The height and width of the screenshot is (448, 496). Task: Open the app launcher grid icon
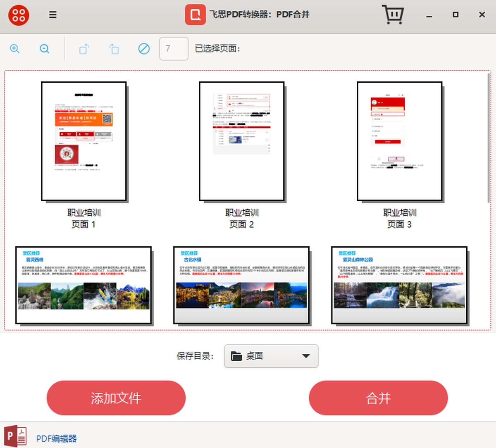click(18, 15)
